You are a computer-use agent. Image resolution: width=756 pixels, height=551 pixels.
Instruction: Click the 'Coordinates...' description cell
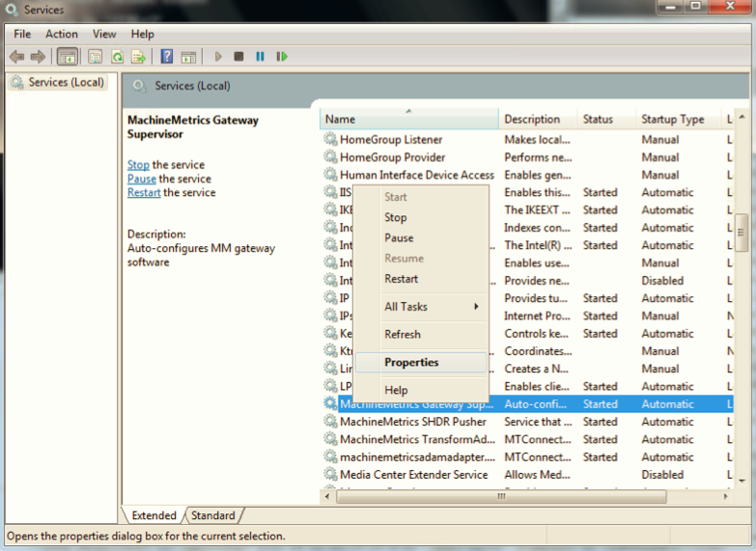tap(538, 351)
